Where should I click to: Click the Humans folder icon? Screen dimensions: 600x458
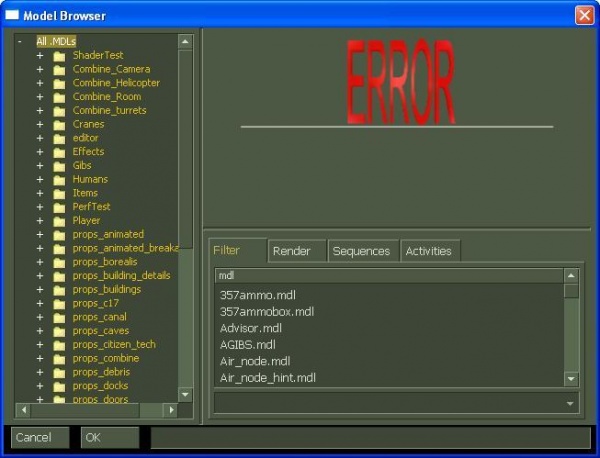point(59,180)
